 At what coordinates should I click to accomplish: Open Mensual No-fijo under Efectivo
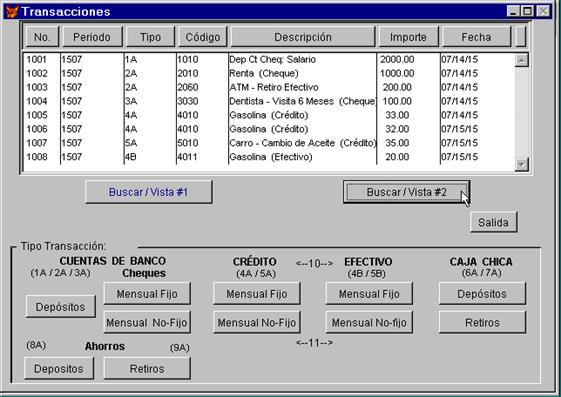(x=369, y=323)
